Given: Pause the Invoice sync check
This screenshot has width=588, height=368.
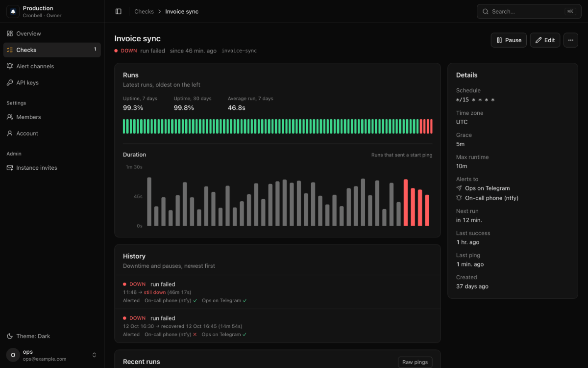Looking at the screenshot, I should tap(509, 40).
